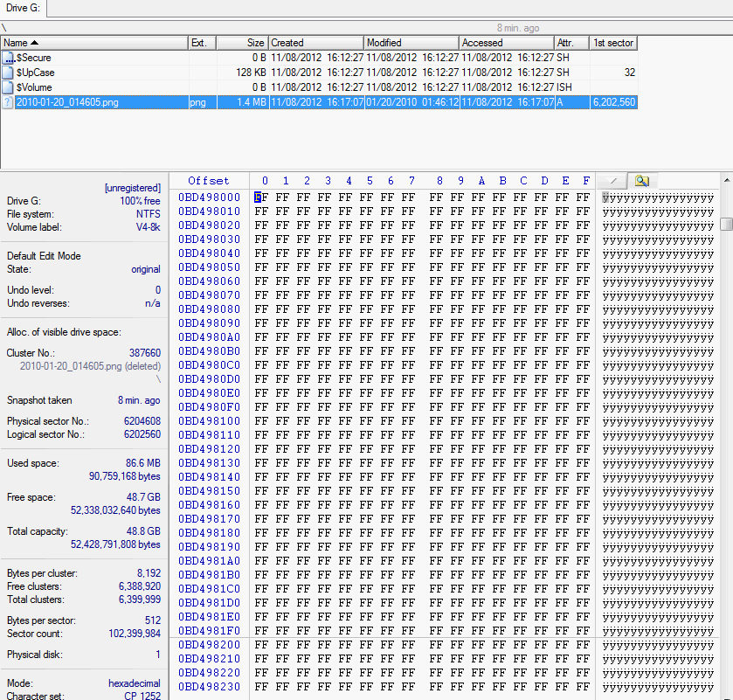Select the $Secure file icon
Viewport: 733px width, 700px height.
[x=8, y=58]
